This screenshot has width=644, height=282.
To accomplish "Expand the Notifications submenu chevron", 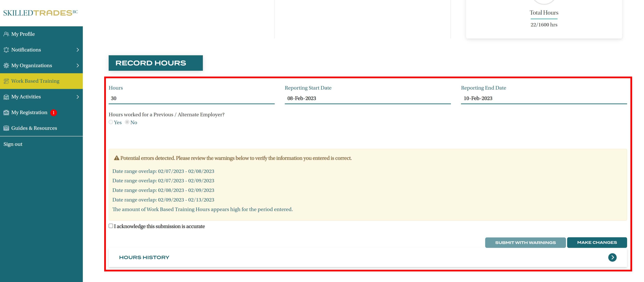I will 78,50.
